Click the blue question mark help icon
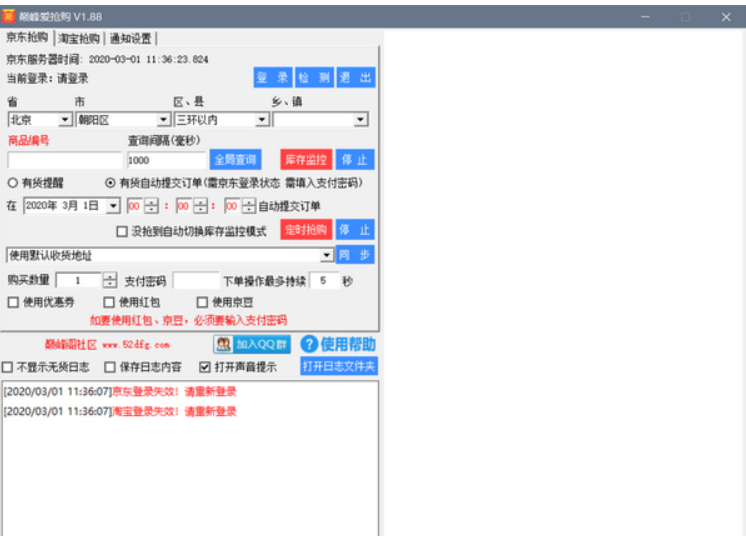 (x=309, y=344)
